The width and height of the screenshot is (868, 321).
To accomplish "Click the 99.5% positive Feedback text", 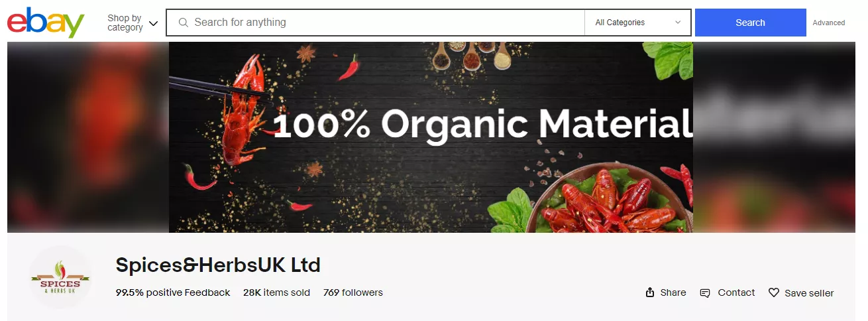I will tap(173, 292).
